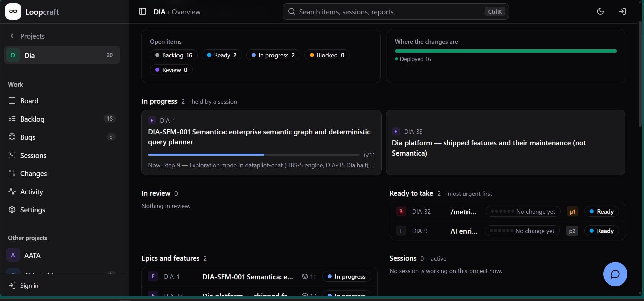Focus the search items input field
The image size is (644, 301).
tap(395, 12)
